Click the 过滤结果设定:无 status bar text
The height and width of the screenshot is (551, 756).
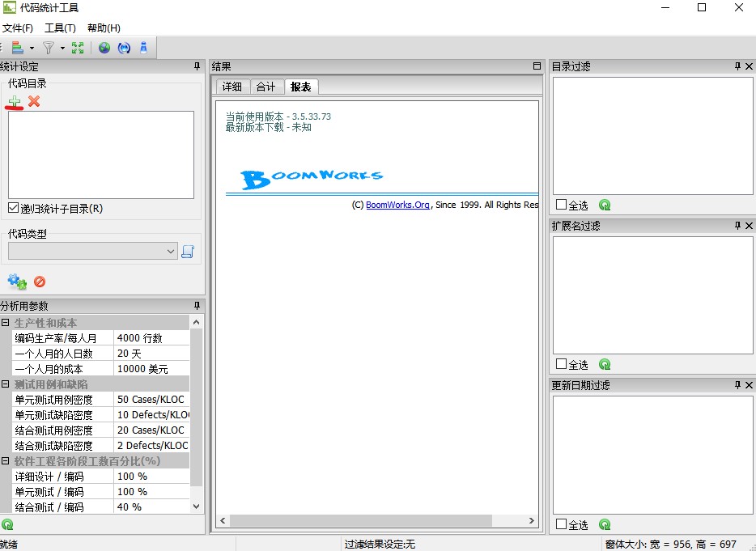pos(380,545)
